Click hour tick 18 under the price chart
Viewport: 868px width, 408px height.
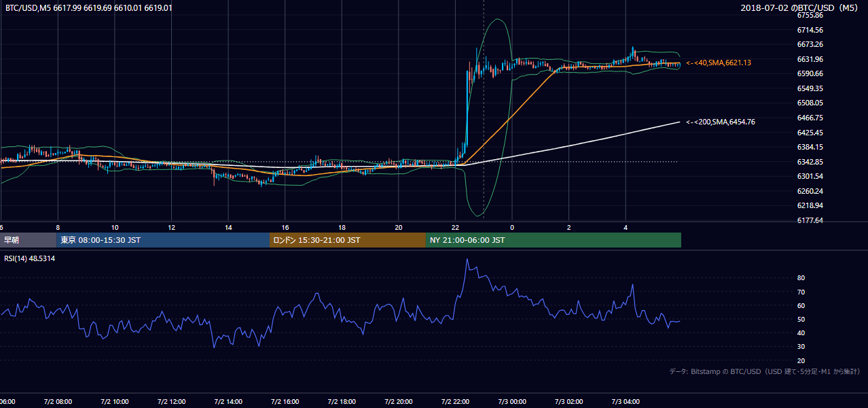click(342, 228)
